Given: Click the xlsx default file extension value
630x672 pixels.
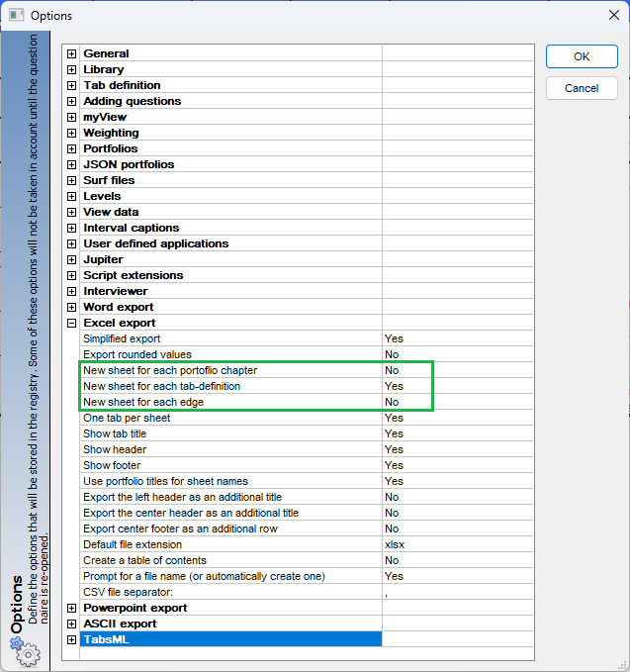Looking at the screenshot, I should click(x=457, y=544).
